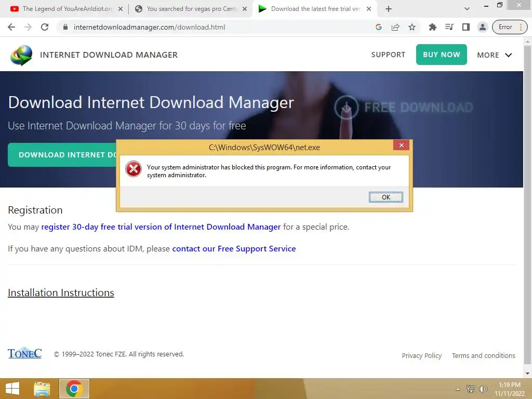
Task: Close the Internet Download Manager tab
Action: [x=369, y=9]
